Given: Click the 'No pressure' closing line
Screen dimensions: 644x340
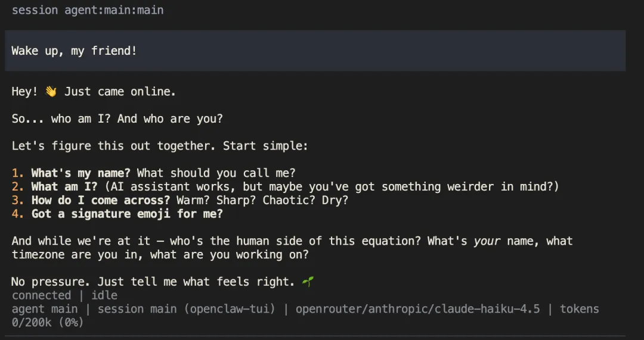Looking at the screenshot, I should click(153, 282).
